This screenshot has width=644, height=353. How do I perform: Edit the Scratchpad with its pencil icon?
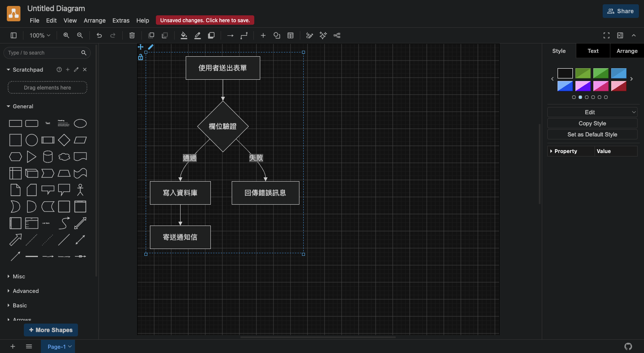76,69
